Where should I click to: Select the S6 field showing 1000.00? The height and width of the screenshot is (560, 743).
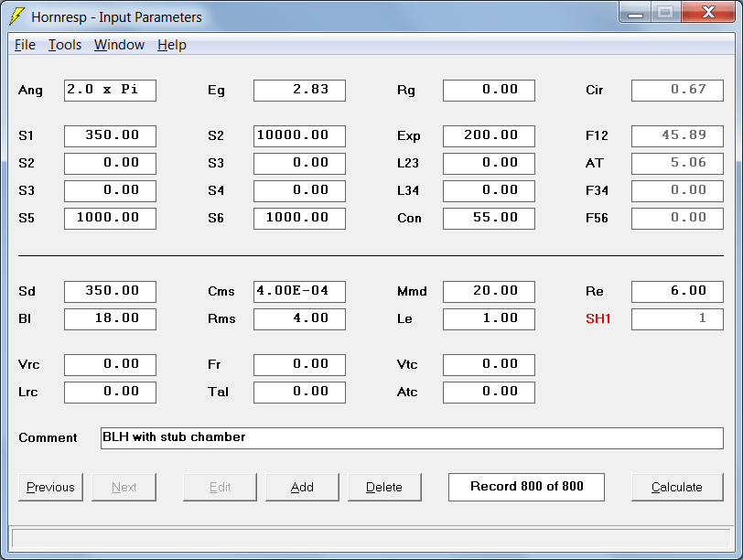click(299, 219)
